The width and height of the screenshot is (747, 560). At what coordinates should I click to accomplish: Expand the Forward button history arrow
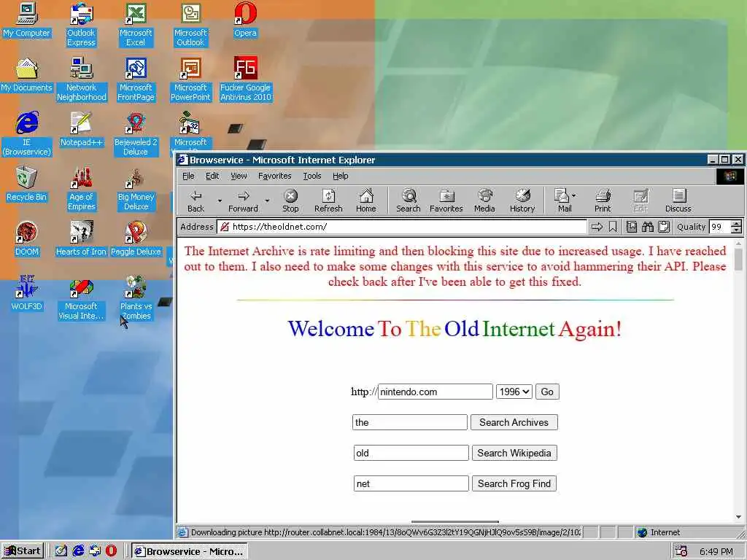click(x=267, y=201)
